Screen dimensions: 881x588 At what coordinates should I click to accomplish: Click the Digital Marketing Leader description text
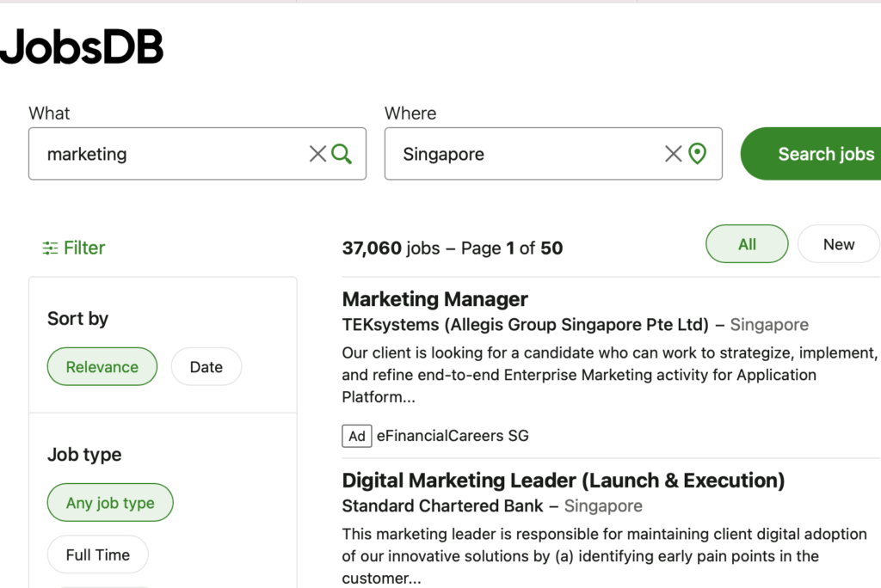click(x=605, y=556)
